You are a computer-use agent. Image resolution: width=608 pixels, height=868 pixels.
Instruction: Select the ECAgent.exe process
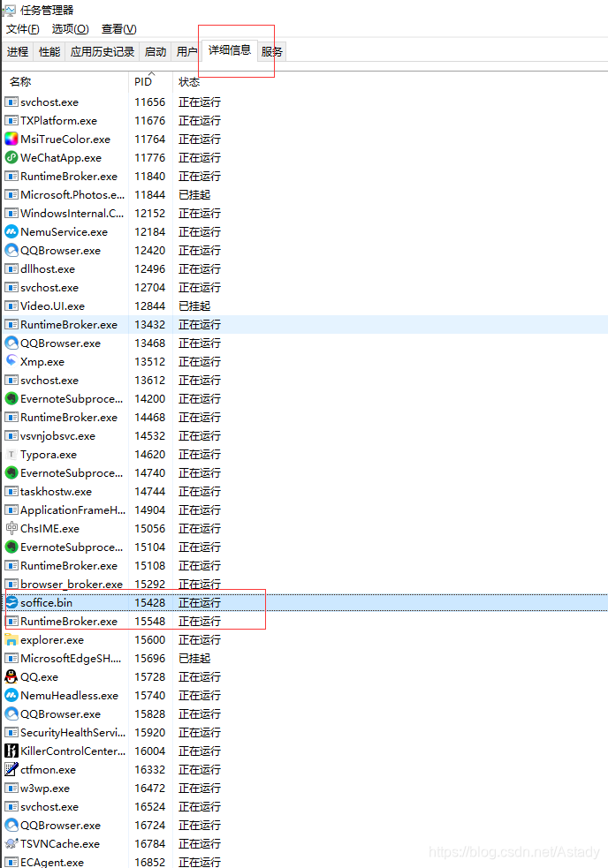pyautogui.click(x=305, y=862)
